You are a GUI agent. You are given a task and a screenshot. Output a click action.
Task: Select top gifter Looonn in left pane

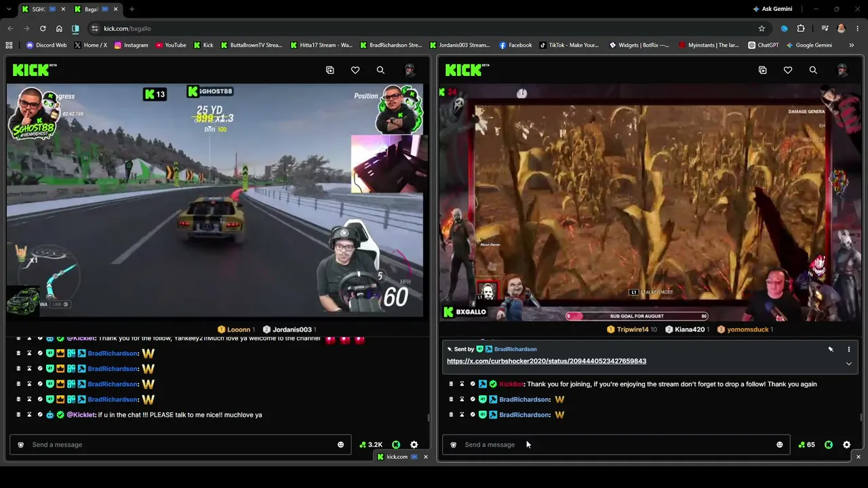(x=236, y=329)
